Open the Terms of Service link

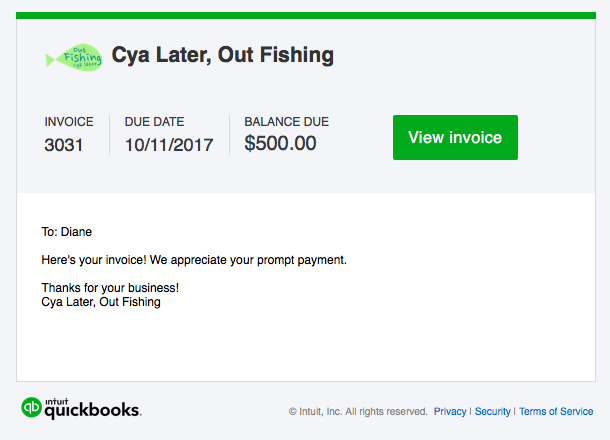point(556,411)
